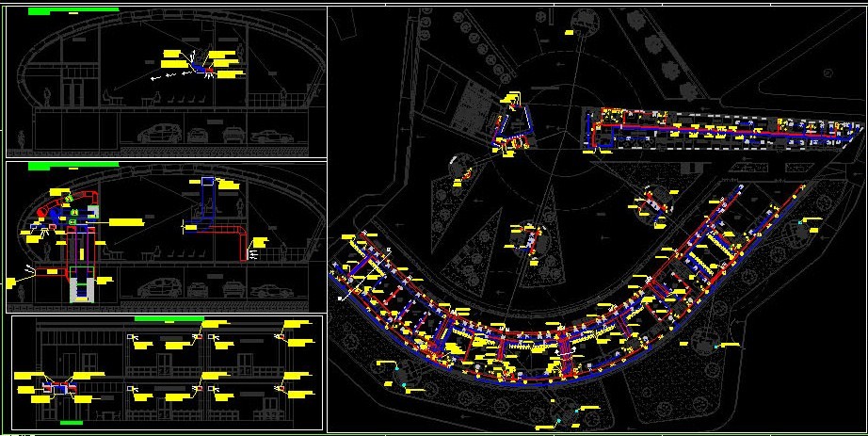Select the circular pavilion left of plaza center
The height and width of the screenshot is (436, 868).
coord(461,166)
